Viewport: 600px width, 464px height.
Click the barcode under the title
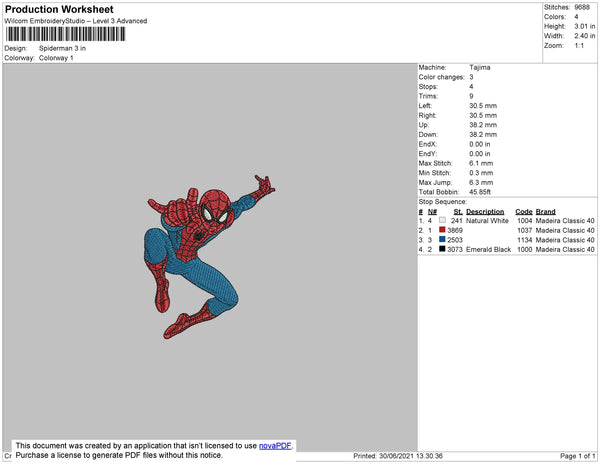point(65,34)
